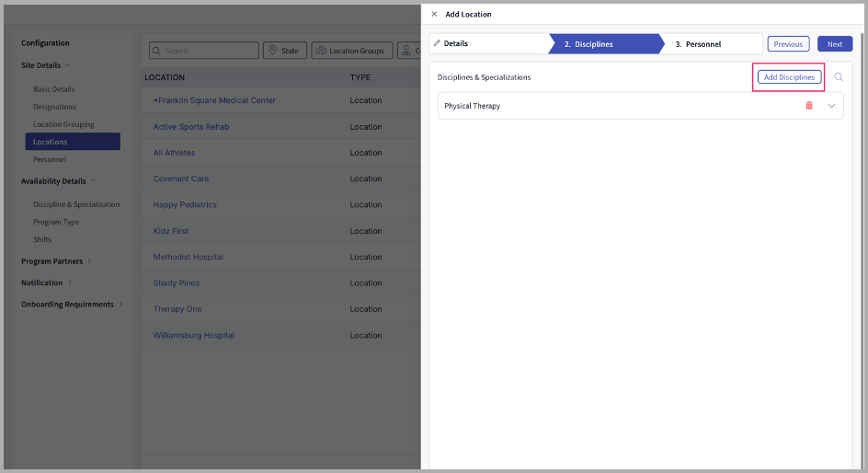The image size is (868, 473).
Task: Expand the Physical Therapy row chevron
Action: tap(832, 106)
